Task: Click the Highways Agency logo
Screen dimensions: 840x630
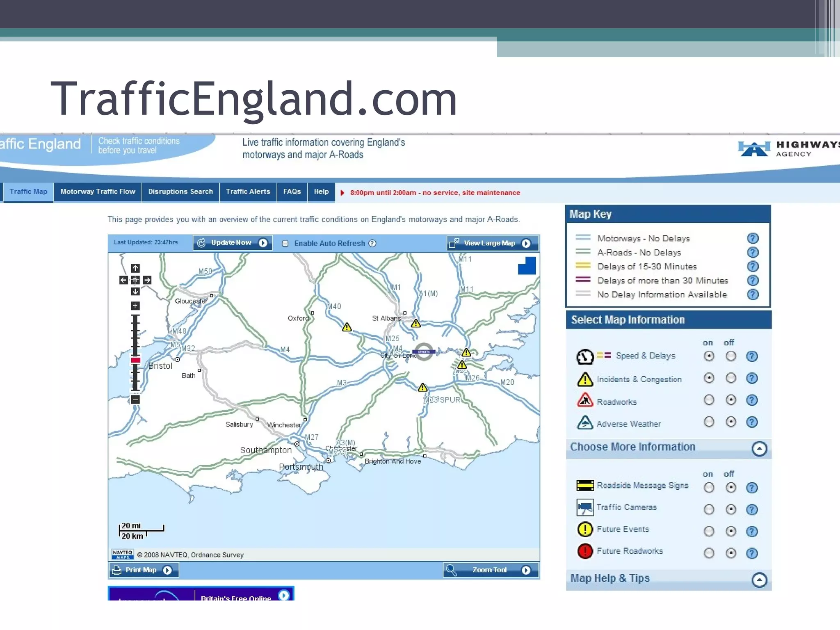Action: pyautogui.click(x=788, y=148)
